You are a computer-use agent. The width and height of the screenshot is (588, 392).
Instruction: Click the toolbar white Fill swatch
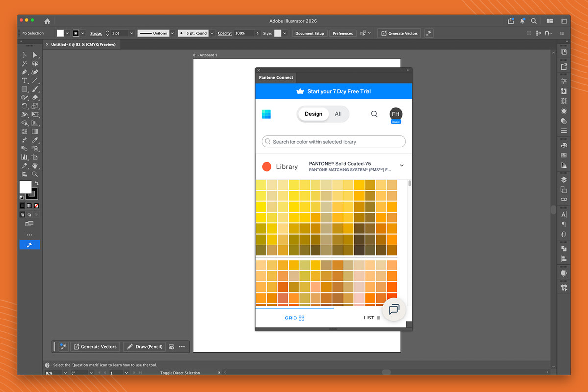[x=25, y=187]
